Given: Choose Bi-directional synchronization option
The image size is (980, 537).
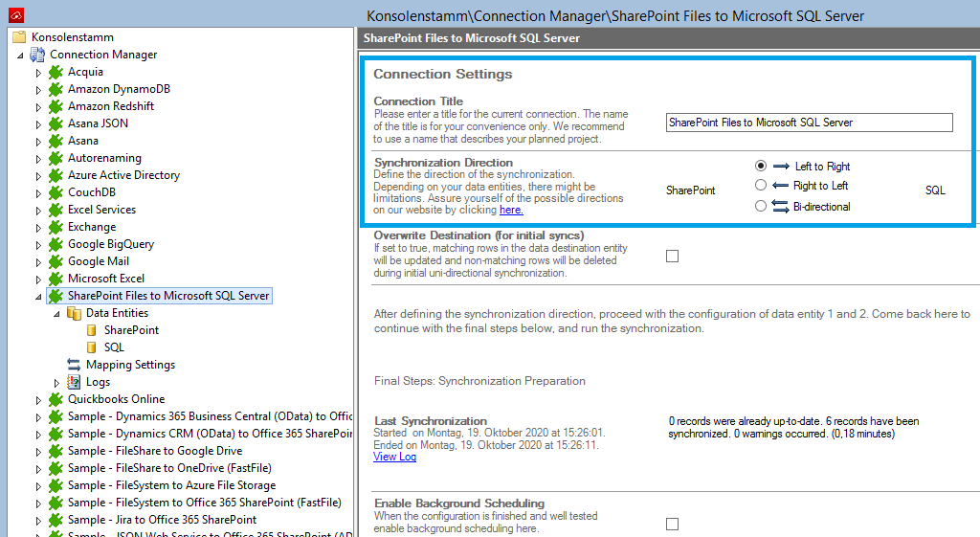Looking at the screenshot, I should click(x=761, y=206).
